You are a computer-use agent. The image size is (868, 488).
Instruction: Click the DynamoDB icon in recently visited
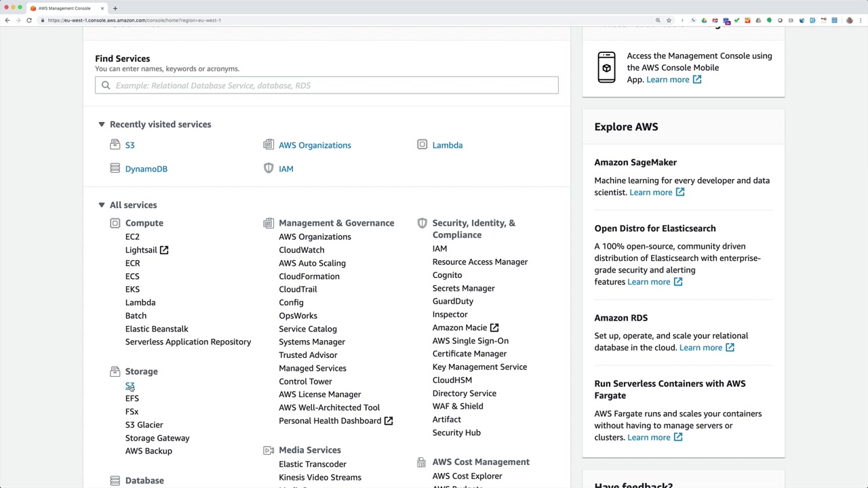[115, 169]
